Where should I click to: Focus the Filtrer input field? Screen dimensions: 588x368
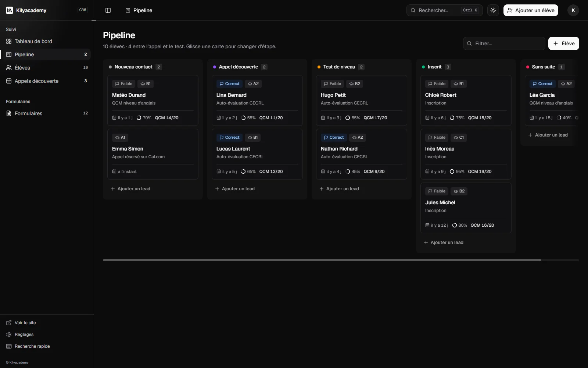click(x=504, y=43)
